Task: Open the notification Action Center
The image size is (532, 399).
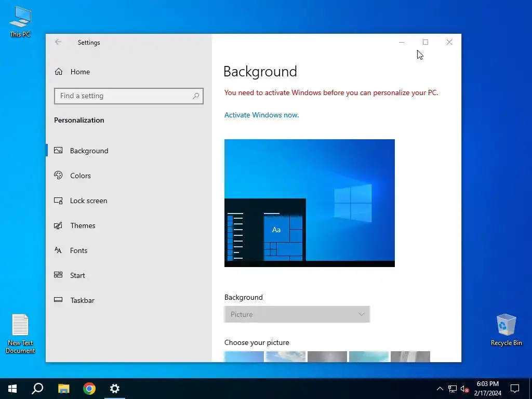Action: (515, 389)
